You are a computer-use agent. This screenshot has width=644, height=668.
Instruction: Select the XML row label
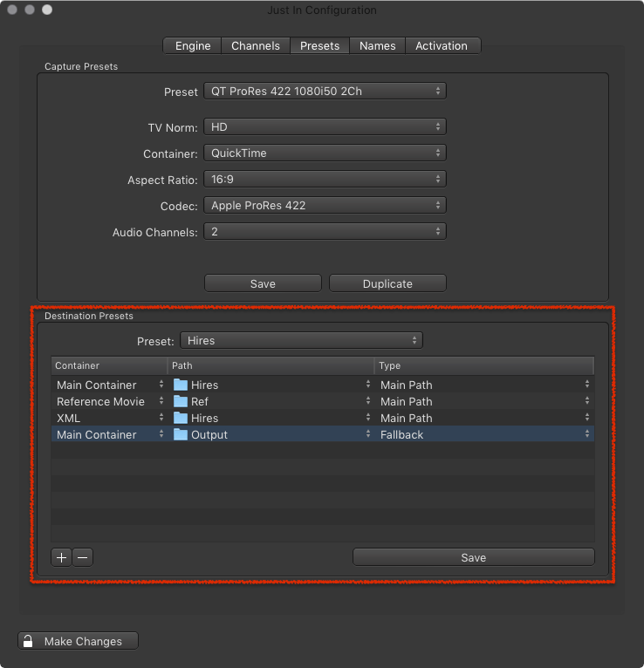tap(68, 418)
